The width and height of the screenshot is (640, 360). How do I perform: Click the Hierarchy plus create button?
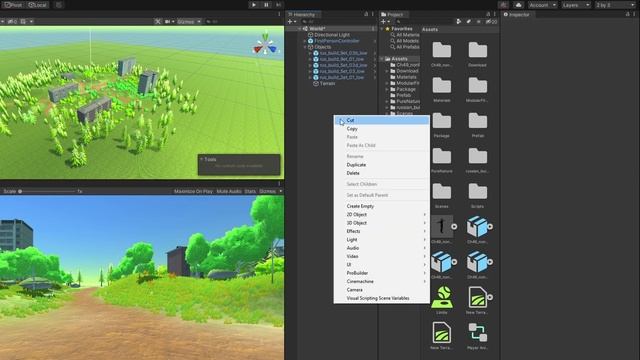[291, 22]
